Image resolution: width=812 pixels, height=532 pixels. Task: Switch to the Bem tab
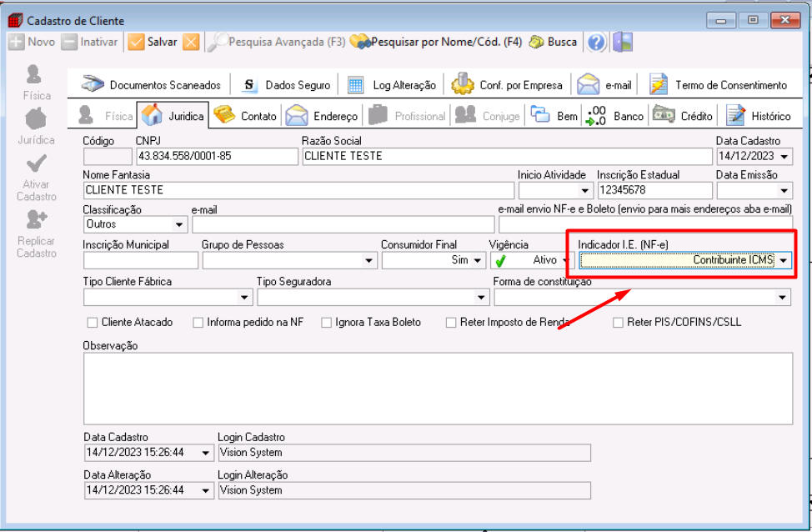(x=554, y=116)
